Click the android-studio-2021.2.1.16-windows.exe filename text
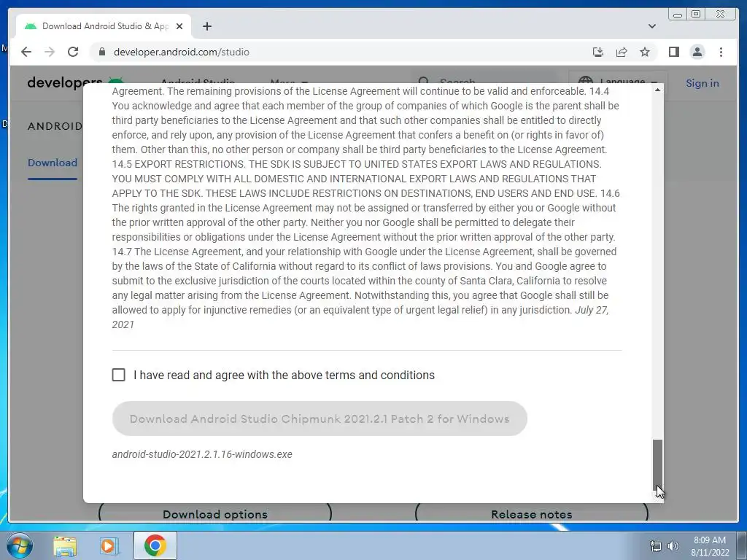The height and width of the screenshot is (560, 747). pyautogui.click(x=202, y=454)
